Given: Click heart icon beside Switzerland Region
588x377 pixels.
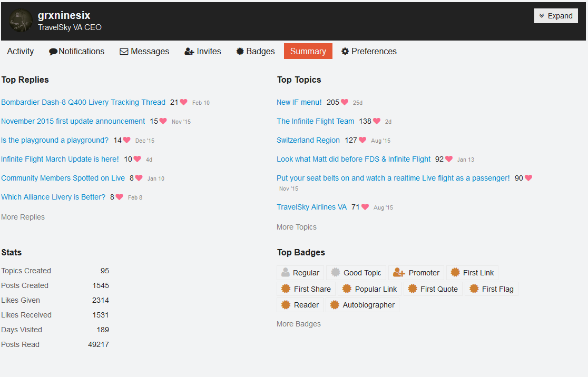Looking at the screenshot, I should (362, 140).
